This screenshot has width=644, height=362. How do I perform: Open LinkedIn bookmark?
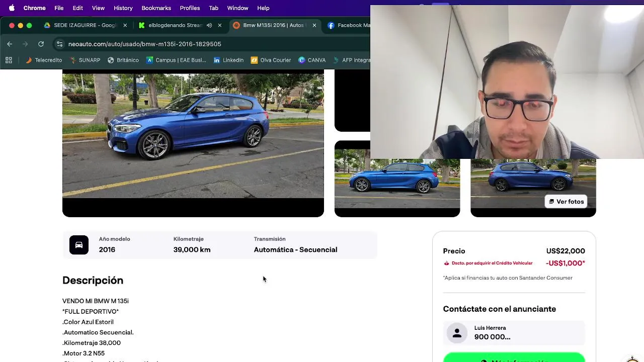228,60
